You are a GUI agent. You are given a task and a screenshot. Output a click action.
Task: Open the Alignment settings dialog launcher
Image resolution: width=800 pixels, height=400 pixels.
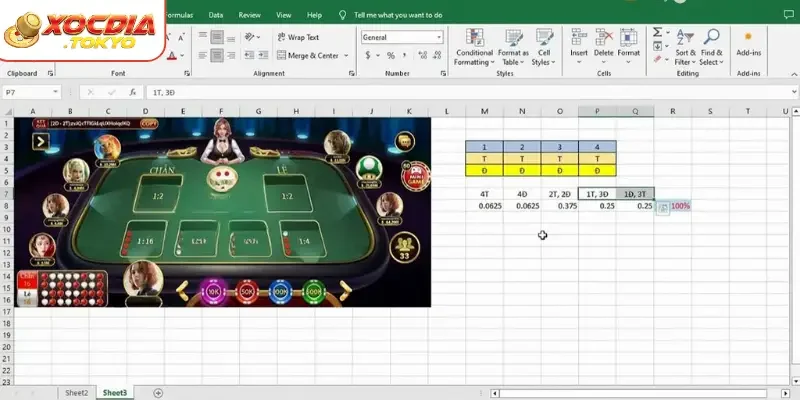[352, 73]
